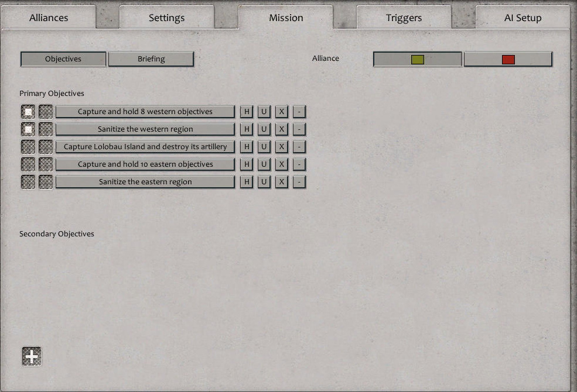Click X for Sanitize the eastern region
The width and height of the screenshot is (577, 392).
[x=282, y=182]
